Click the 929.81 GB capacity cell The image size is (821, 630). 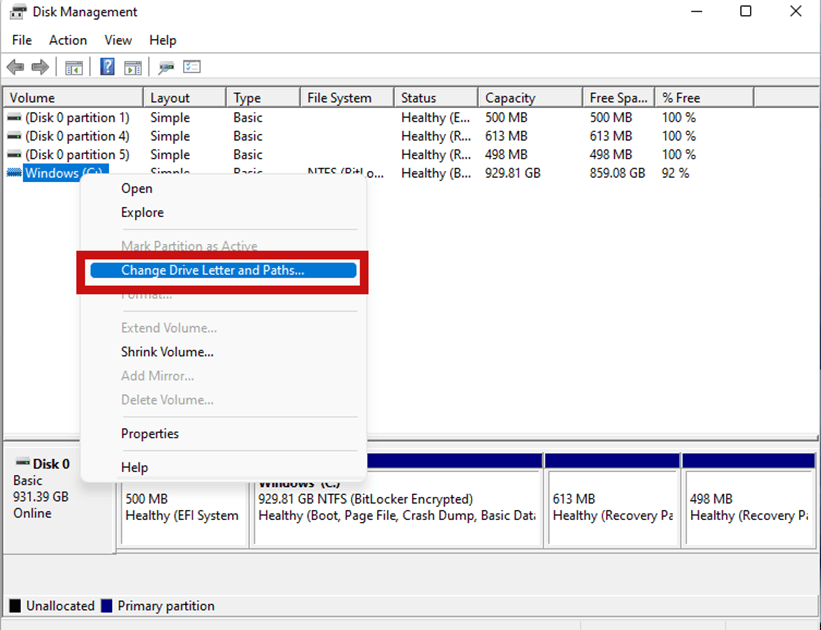(x=513, y=173)
